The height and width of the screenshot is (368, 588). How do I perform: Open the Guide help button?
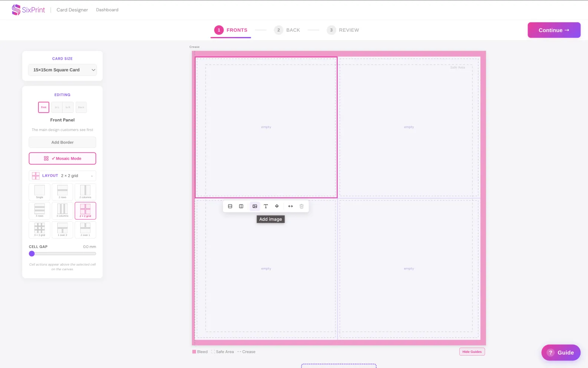561,353
